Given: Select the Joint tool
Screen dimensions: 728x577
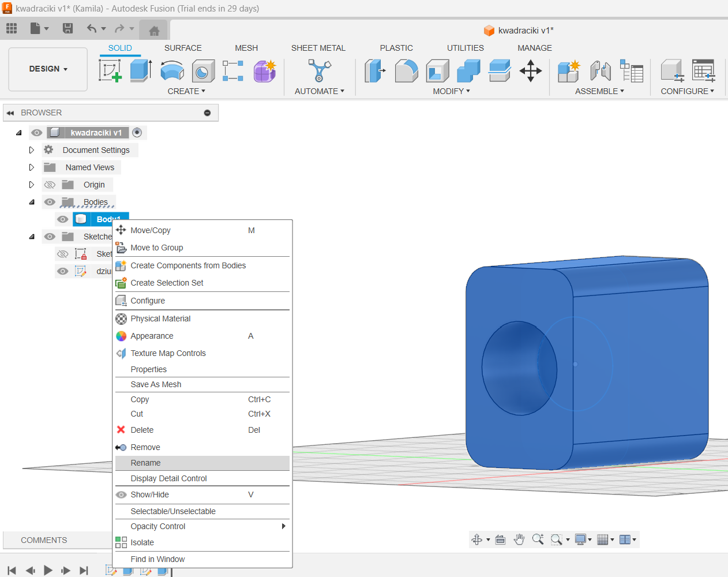Looking at the screenshot, I should click(601, 71).
